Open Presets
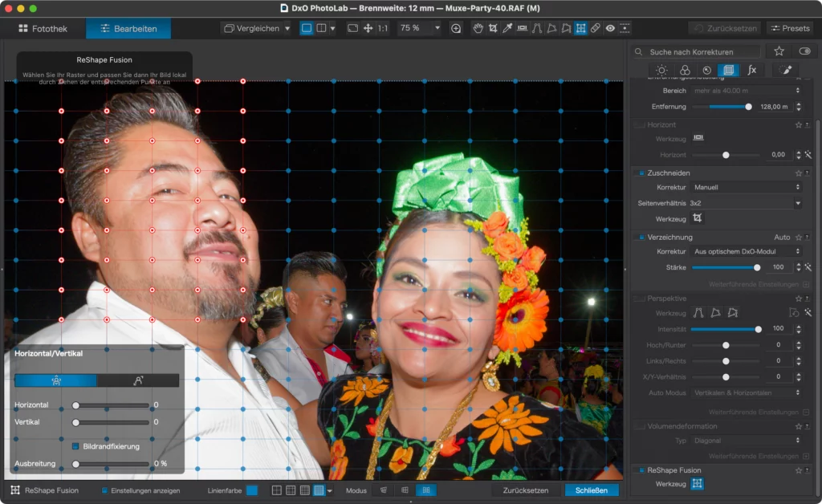 (x=790, y=28)
